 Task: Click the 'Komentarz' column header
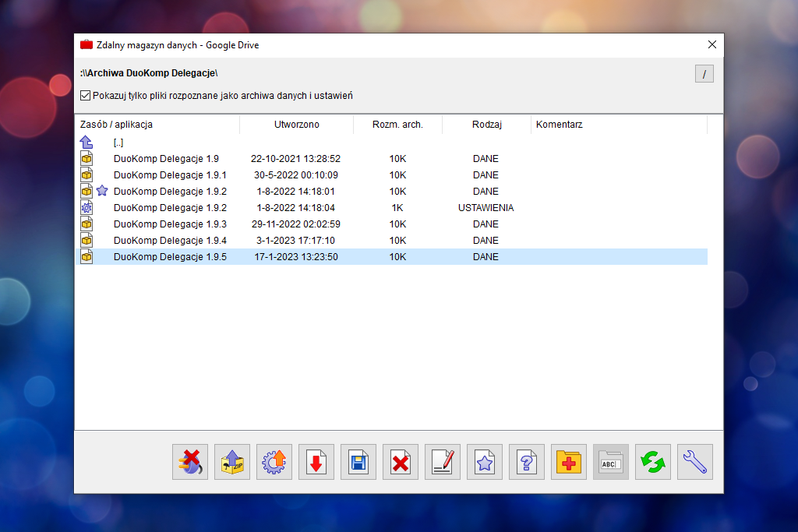(619, 125)
